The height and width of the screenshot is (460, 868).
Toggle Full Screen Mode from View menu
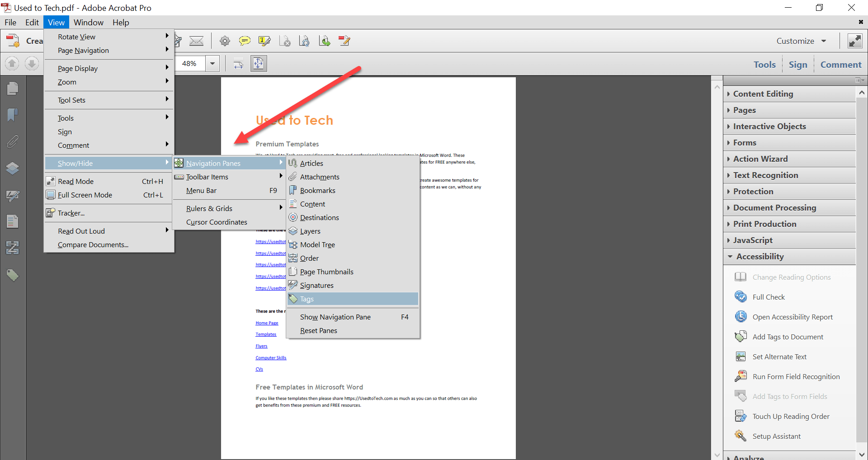pos(109,195)
